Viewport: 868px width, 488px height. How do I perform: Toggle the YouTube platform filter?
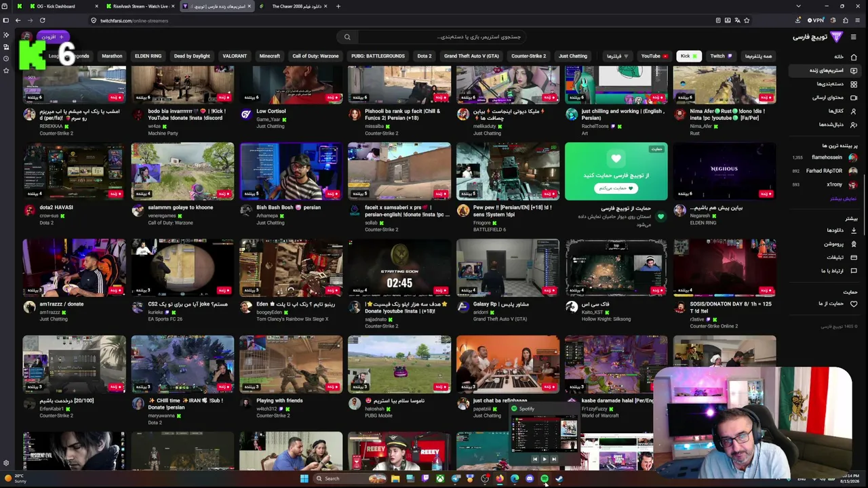click(x=654, y=56)
